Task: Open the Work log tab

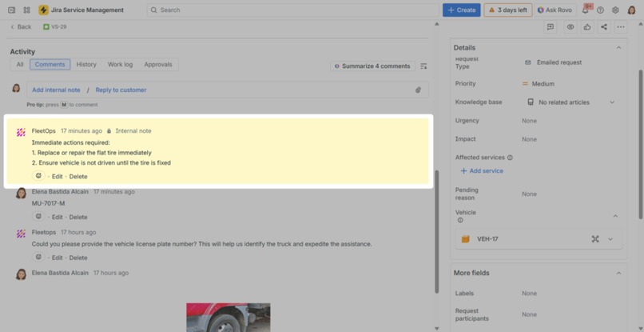Action: (121, 65)
